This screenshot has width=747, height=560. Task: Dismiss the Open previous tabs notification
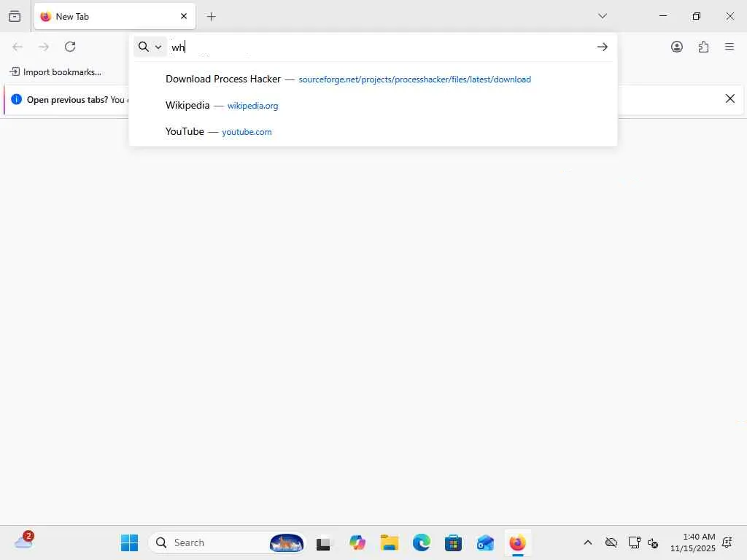click(729, 98)
